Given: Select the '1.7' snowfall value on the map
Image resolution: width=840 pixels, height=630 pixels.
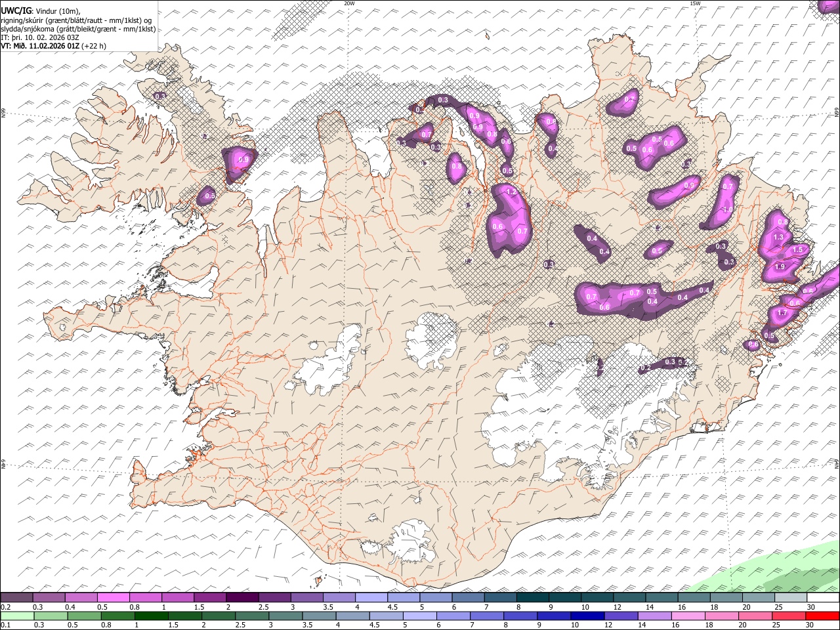Looking at the screenshot, I should [x=782, y=313].
